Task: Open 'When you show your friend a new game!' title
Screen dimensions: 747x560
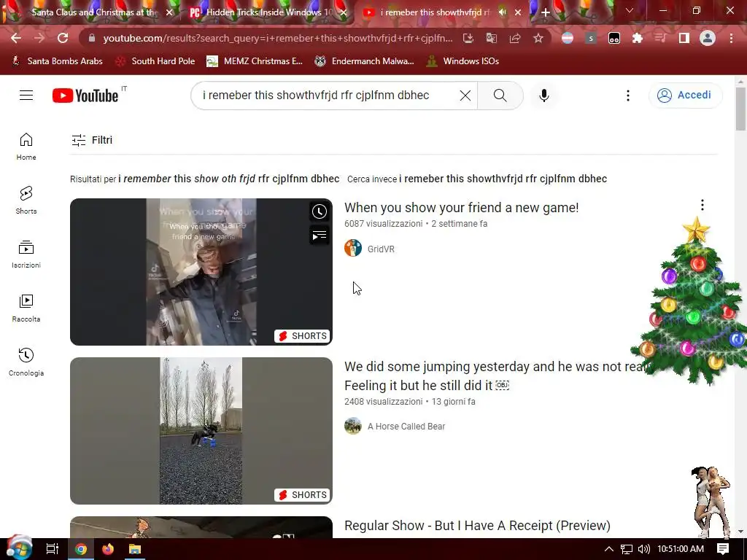Action: (x=462, y=208)
